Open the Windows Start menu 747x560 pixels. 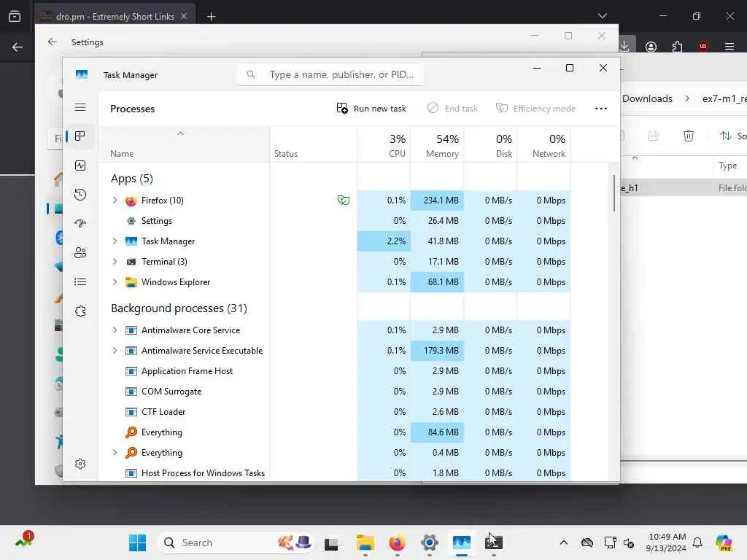[x=137, y=542]
